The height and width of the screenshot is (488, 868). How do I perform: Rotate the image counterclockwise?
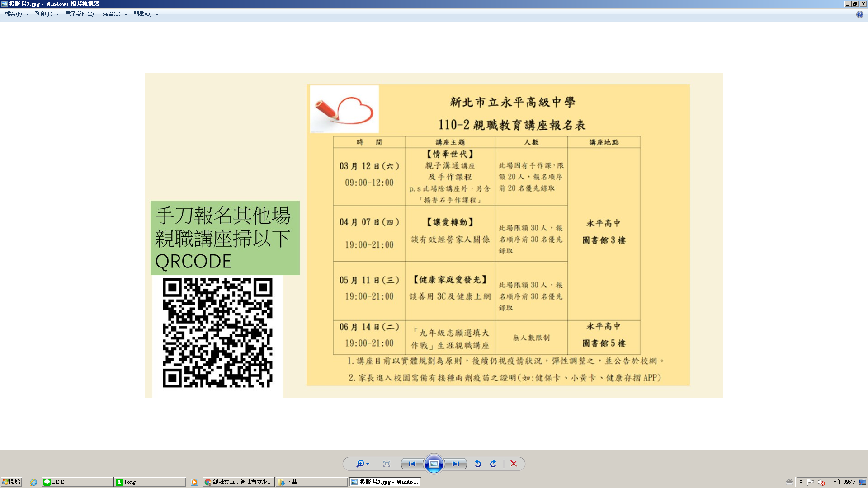(478, 464)
